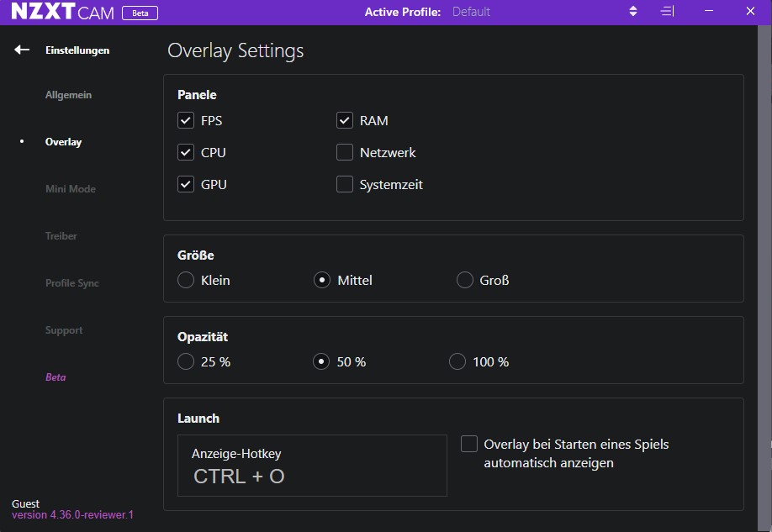
Task: Disable the RAM overlay panel
Action: pos(345,120)
